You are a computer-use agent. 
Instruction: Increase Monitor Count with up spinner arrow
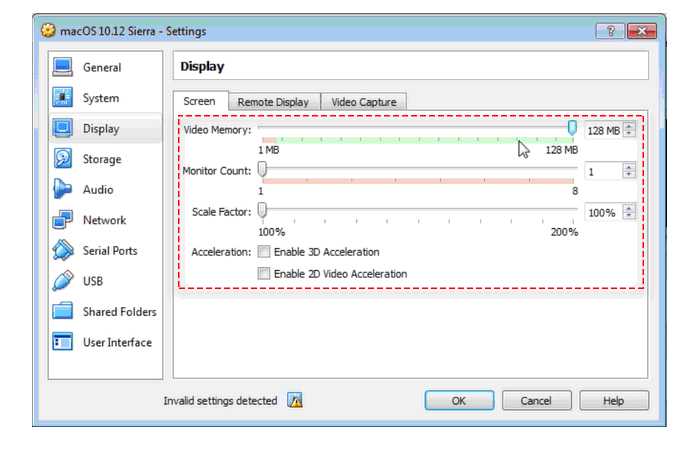pos(629,167)
